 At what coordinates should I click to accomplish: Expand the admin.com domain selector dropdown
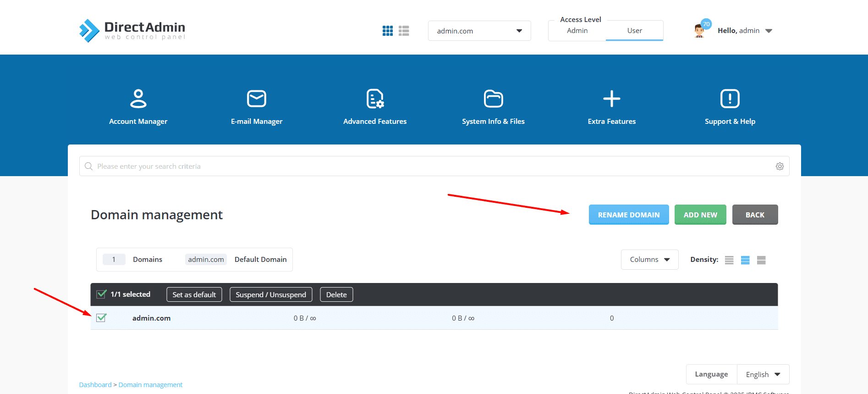click(x=479, y=31)
